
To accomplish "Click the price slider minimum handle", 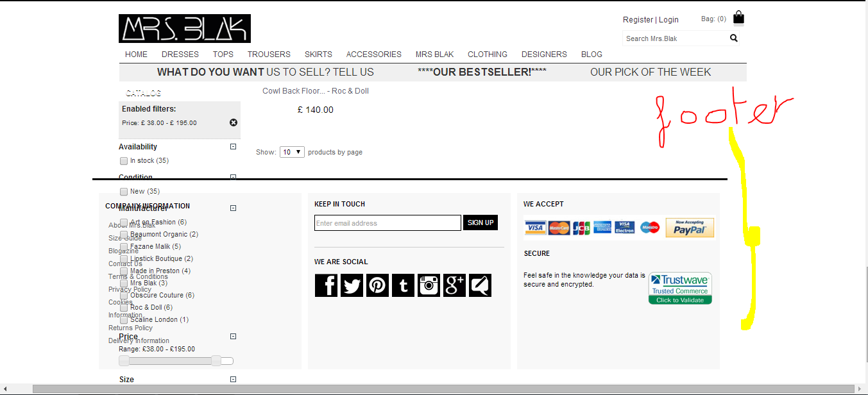I will pyautogui.click(x=124, y=361).
